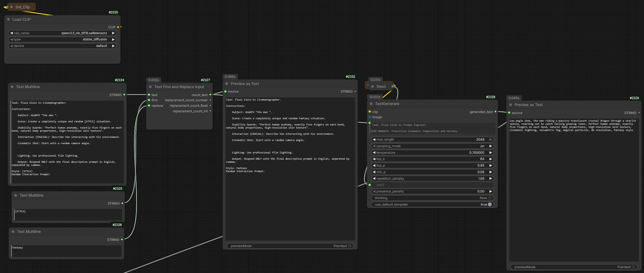The image size is (644, 273).
Task: Click the top_k value 64
Action: (482, 159)
